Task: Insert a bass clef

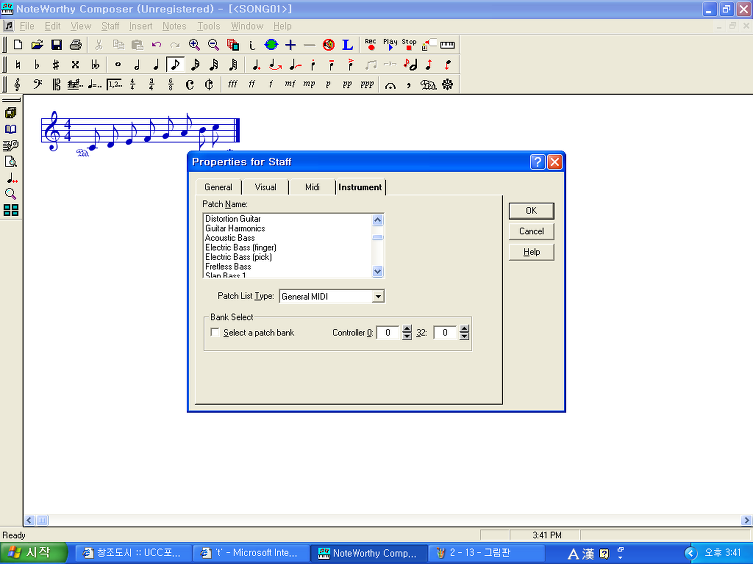Action: [x=37, y=85]
